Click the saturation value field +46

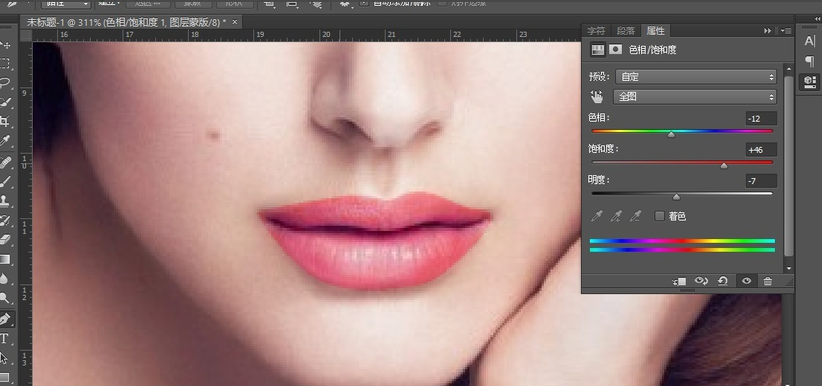(761, 150)
